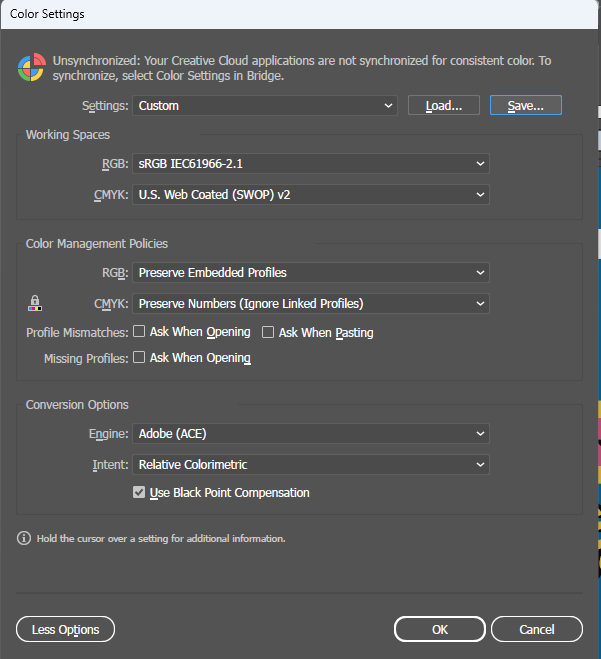
Task: Enable Profile Mismatches Ask When Opening
Action: [139, 332]
